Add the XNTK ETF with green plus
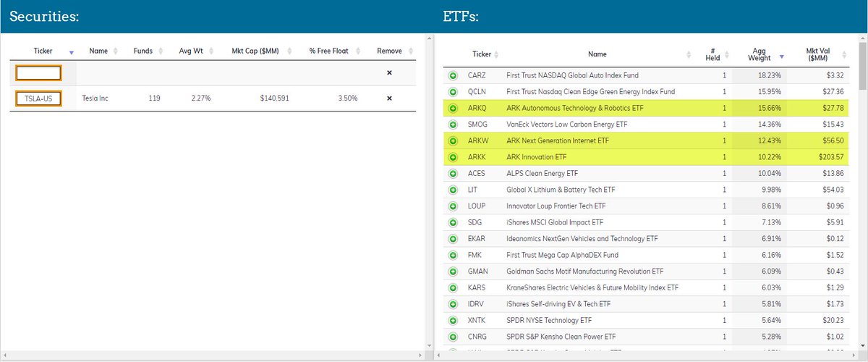 (x=453, y=321)
